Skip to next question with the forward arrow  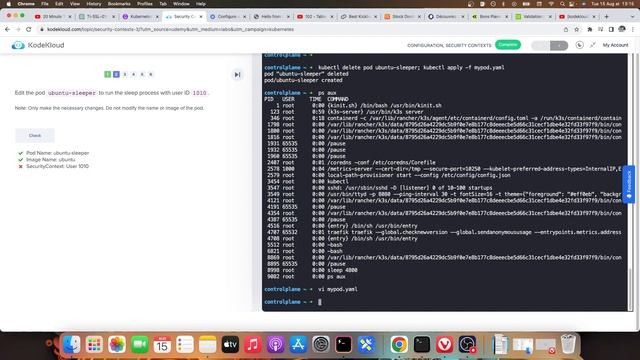[x=237, y=75]
